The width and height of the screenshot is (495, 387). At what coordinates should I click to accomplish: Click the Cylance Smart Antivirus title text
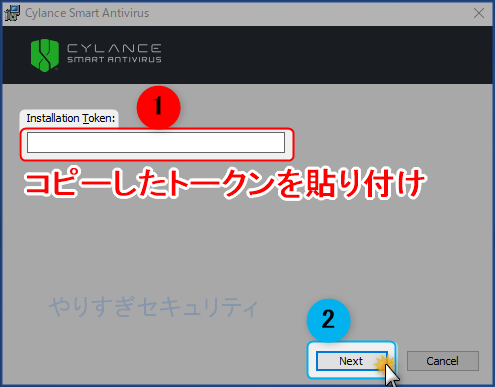87,13
